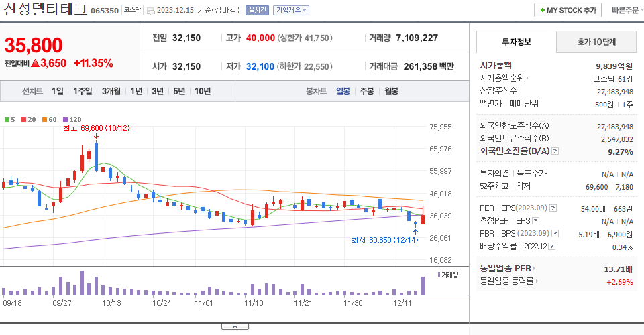Viewport: 644px width, 335px height.
Task: Click the 동일업종 PER value 13.71배
Action: tap(618, 269)
